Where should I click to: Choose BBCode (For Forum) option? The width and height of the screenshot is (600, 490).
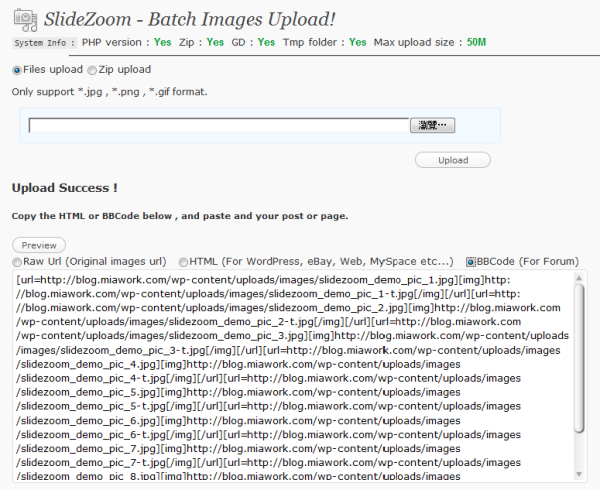coord(471,262)
